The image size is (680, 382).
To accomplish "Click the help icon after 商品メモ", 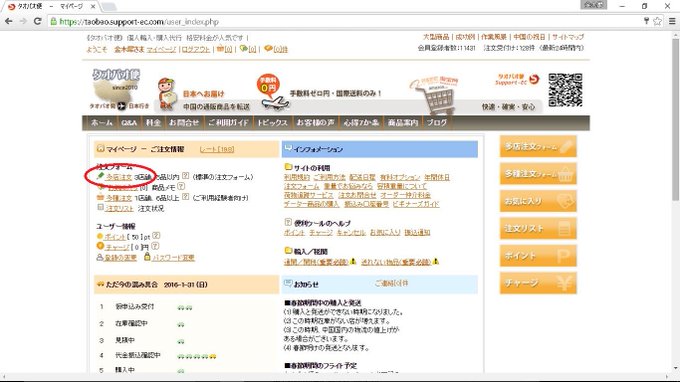I will coord(181,186).
